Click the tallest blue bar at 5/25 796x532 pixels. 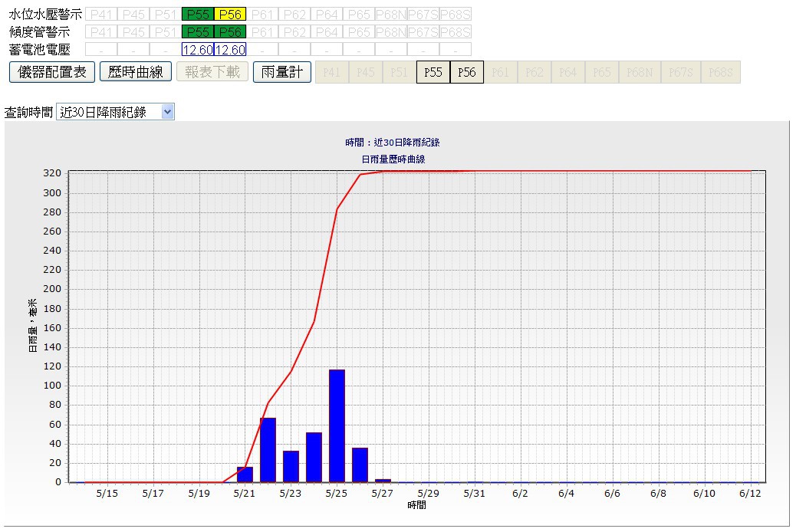337,425
